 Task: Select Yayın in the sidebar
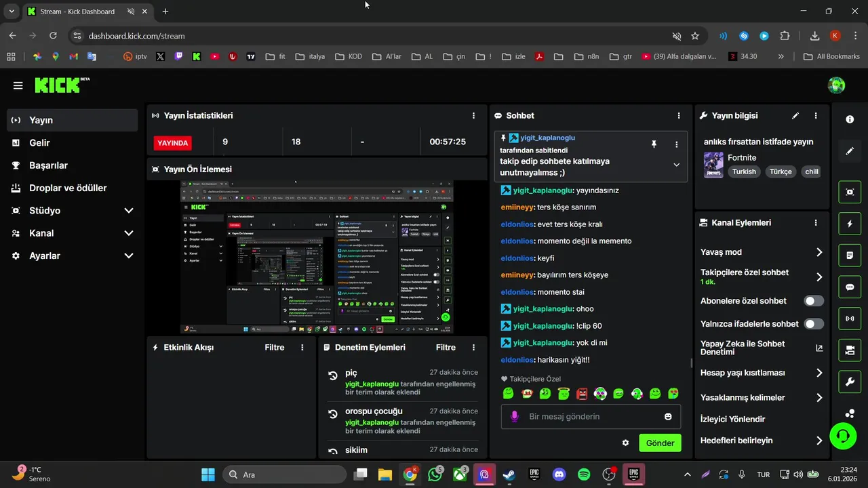pyautogui.click(x=72, y=120)
